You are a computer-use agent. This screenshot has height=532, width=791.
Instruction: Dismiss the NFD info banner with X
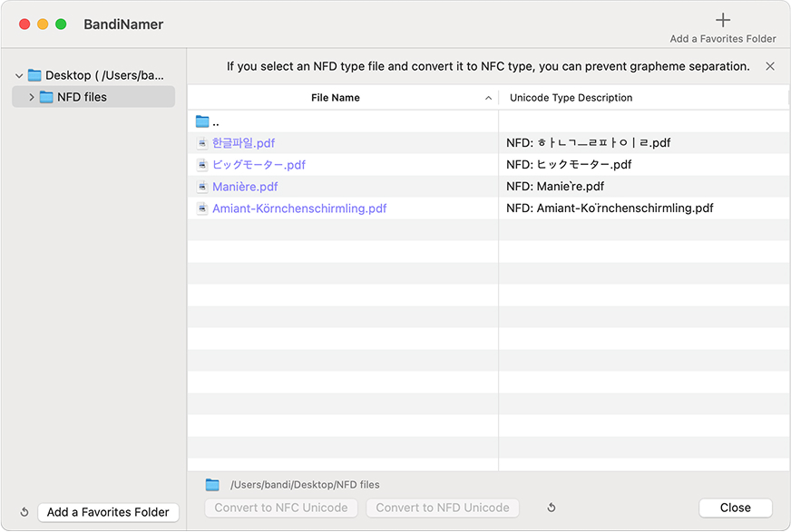click(770, 66)
